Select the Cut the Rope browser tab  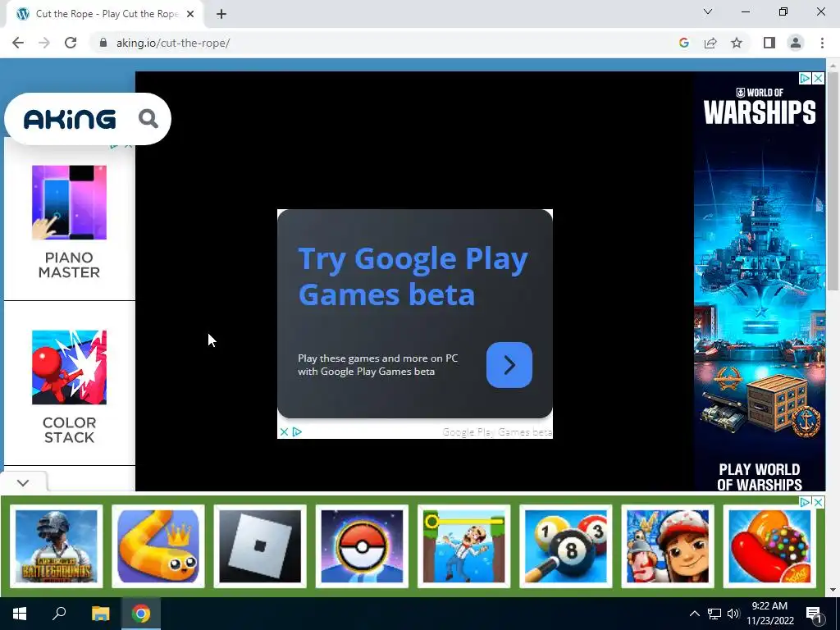tap(105, 14)
